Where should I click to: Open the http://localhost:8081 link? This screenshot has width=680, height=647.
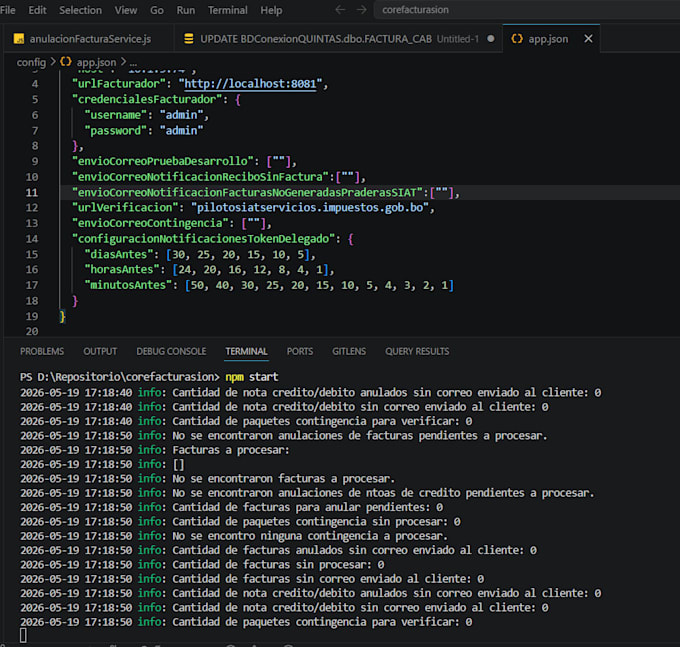pyautogui.click(x=250, y=84)
